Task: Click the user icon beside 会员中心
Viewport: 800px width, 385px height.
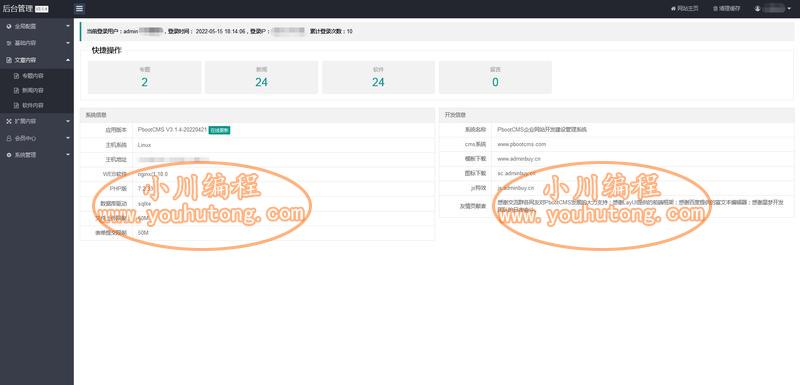Action: (x=9, y=138)
